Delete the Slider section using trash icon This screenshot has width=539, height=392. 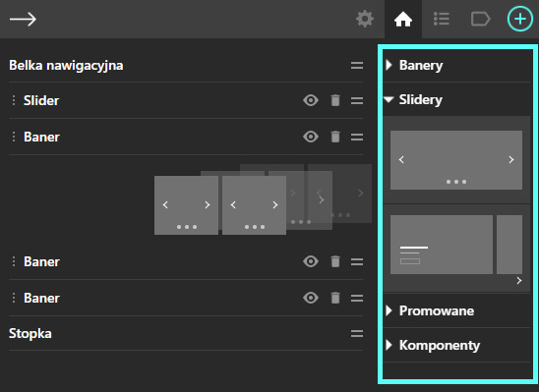pos(335,100)
